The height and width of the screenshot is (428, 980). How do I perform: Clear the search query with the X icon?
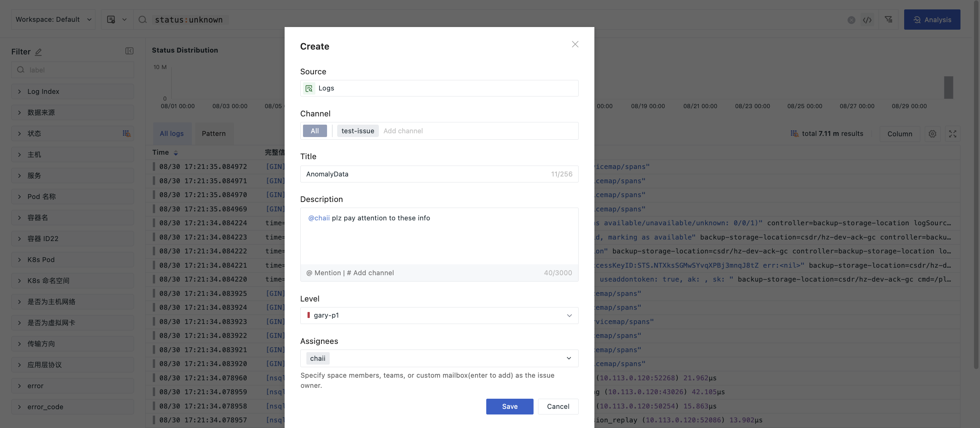point(851,20)
